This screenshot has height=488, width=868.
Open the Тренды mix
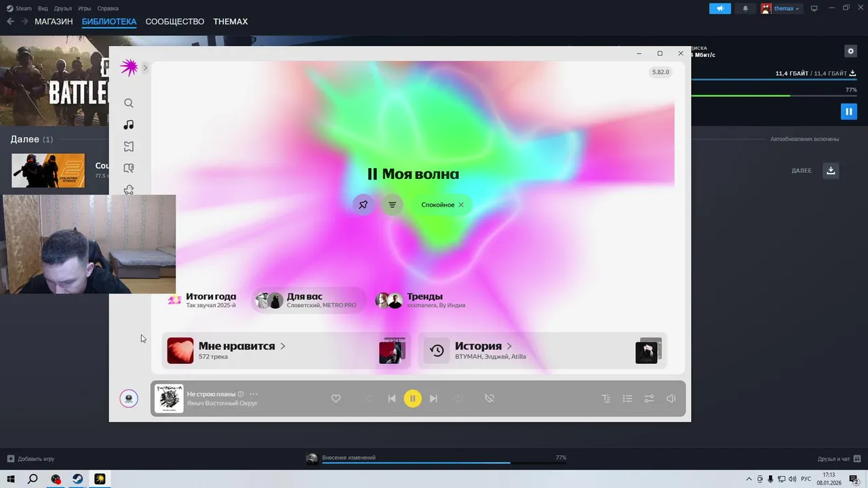click(420, 300)
